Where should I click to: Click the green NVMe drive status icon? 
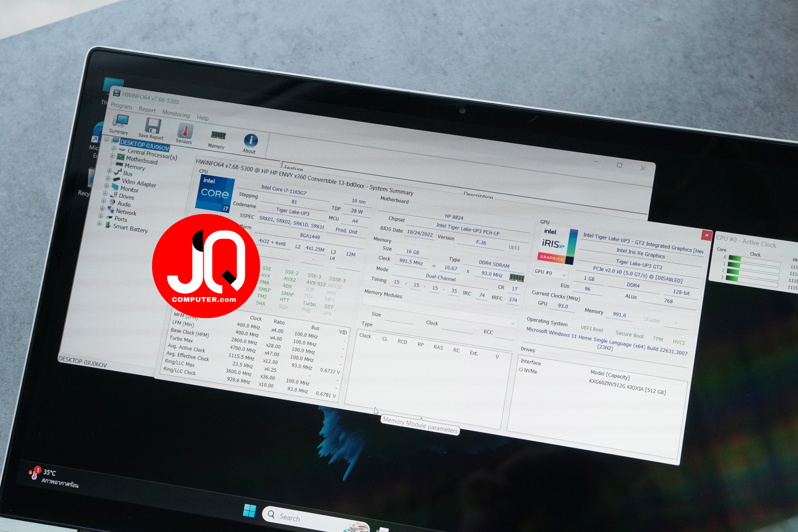point(521,370)
